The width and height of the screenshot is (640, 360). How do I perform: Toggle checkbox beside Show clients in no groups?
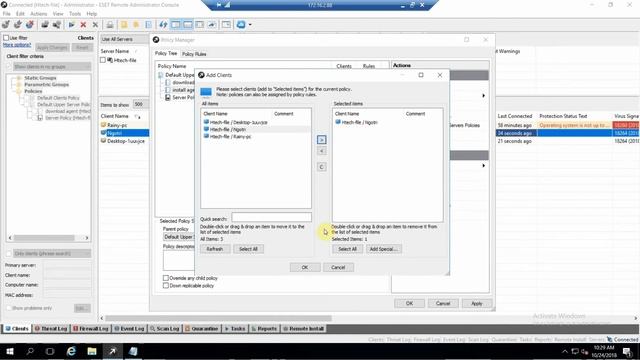(x=9, y=66)
